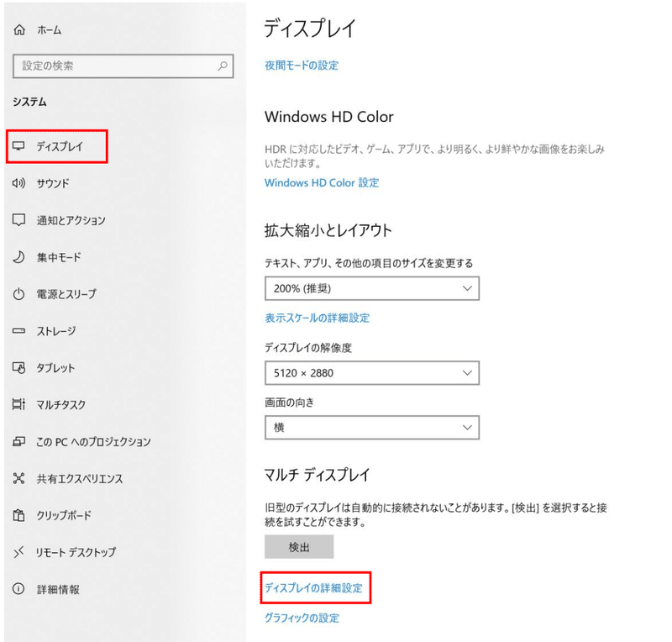Click the Projecting to this PC icon

coord(18,441)
